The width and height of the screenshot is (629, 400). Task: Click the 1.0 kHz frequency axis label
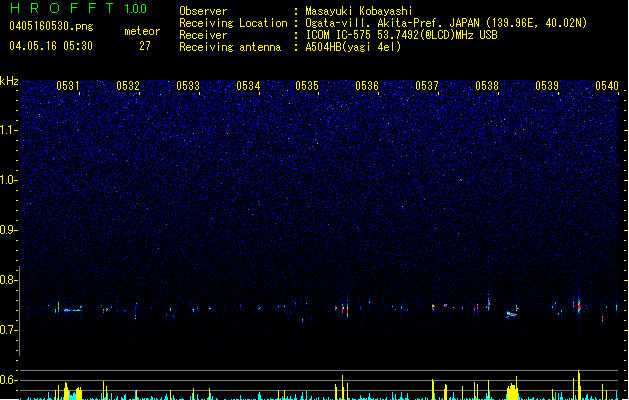tap(9, 180)
